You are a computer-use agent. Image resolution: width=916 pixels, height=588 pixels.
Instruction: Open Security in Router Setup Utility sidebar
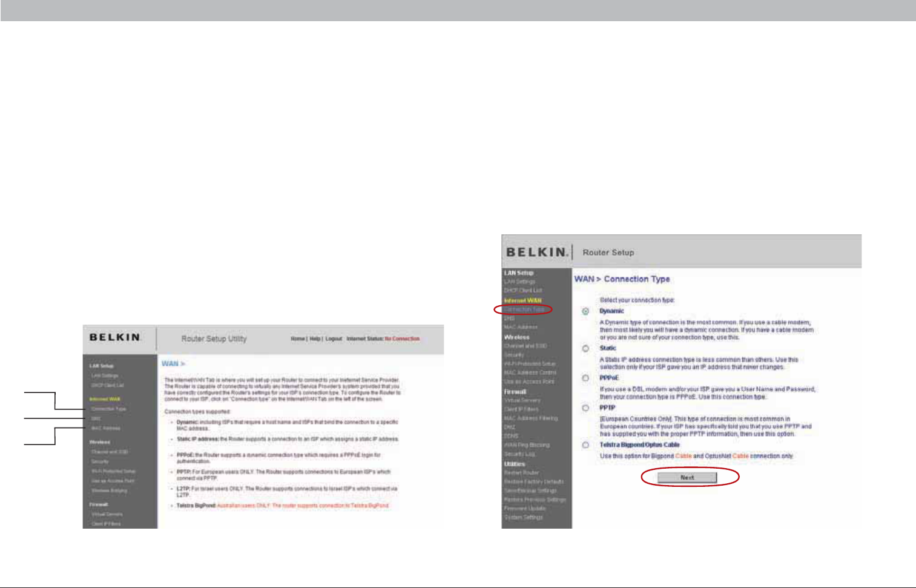[x=100, y=461]
